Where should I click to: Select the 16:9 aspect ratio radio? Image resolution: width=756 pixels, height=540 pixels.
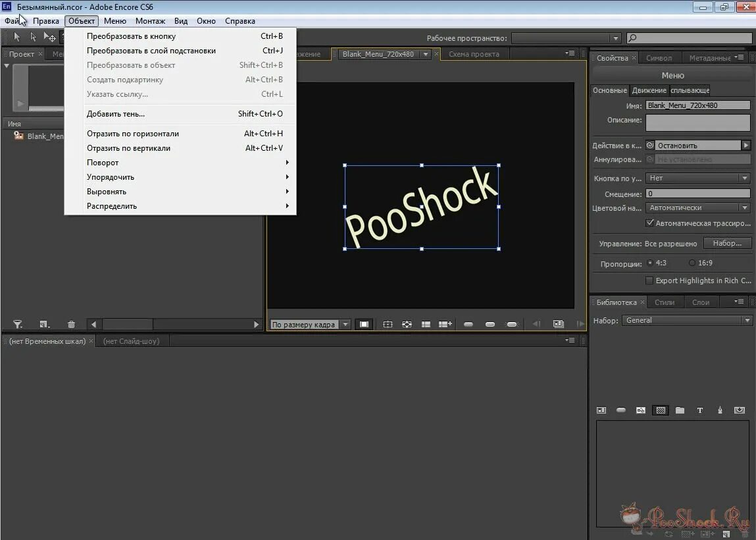[x=692, y=263]
